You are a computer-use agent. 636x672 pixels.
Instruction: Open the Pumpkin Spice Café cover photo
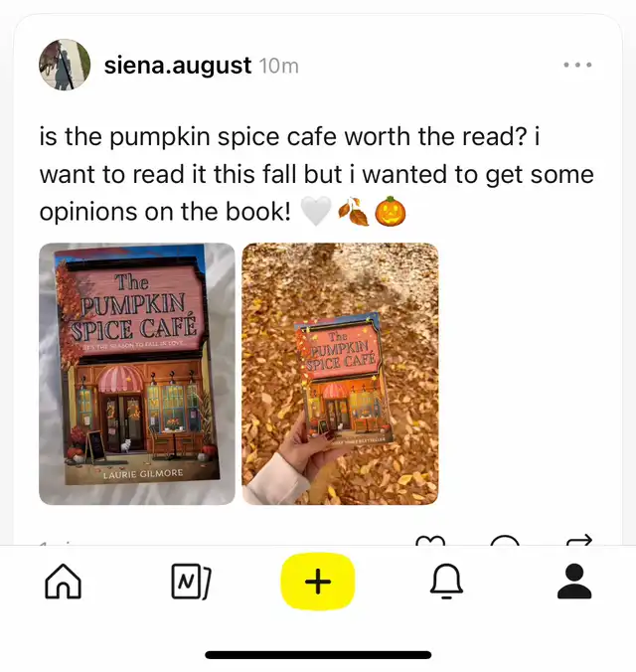click(137, 374)
